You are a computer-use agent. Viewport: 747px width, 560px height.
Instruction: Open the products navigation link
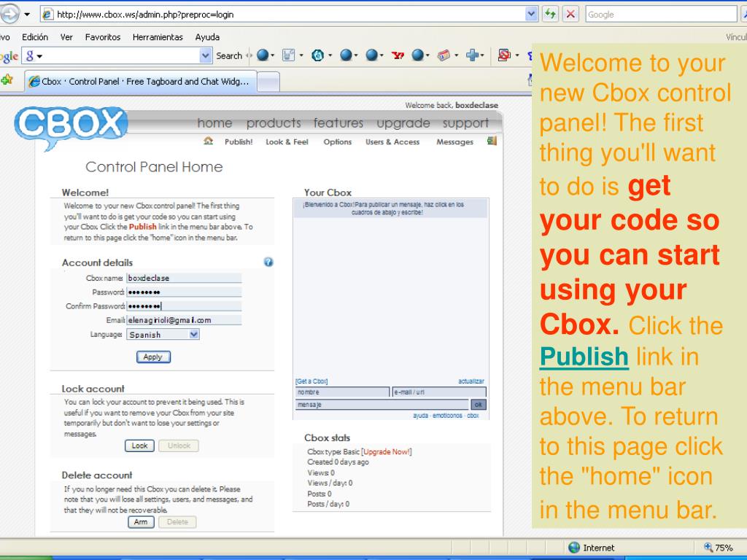coord(274,122)
